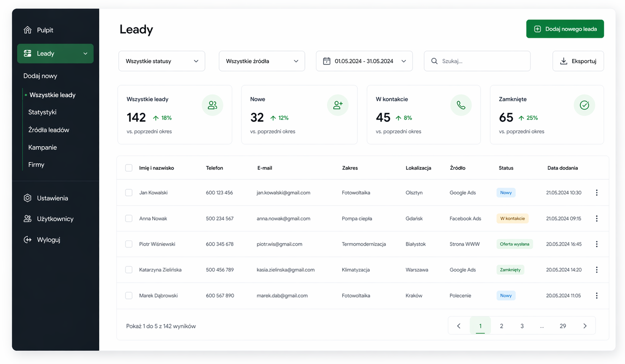This screenshot has height=364, width=625.
Task: Click the Pulpit home icon
Action: (27, 30)
